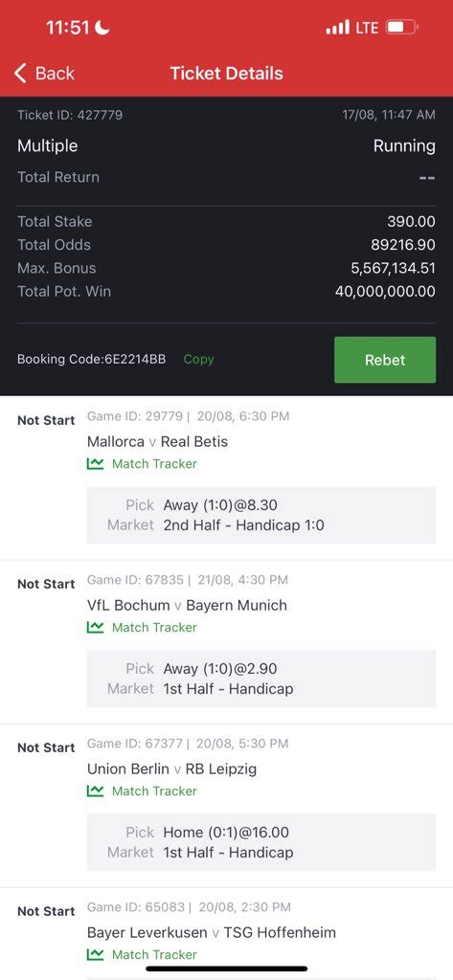
Task: Tap the Away (1:0)@8.30 pick box
Action: pyautogui.click(x=261, y=515)
